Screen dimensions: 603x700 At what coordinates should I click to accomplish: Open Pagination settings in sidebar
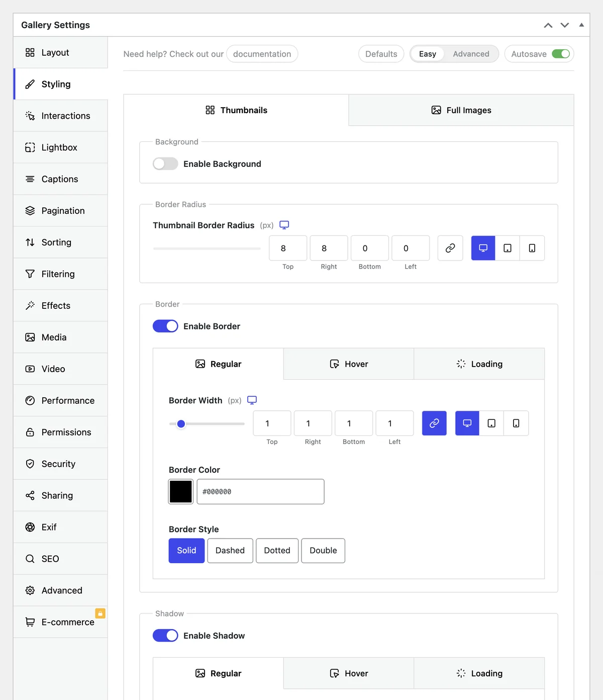60,211
